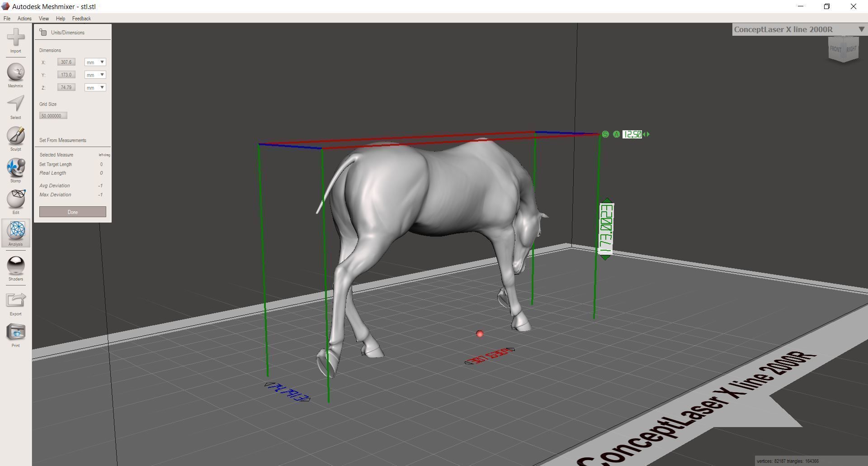
Task: Open the Feedback menu
Action: coord(81,19)
